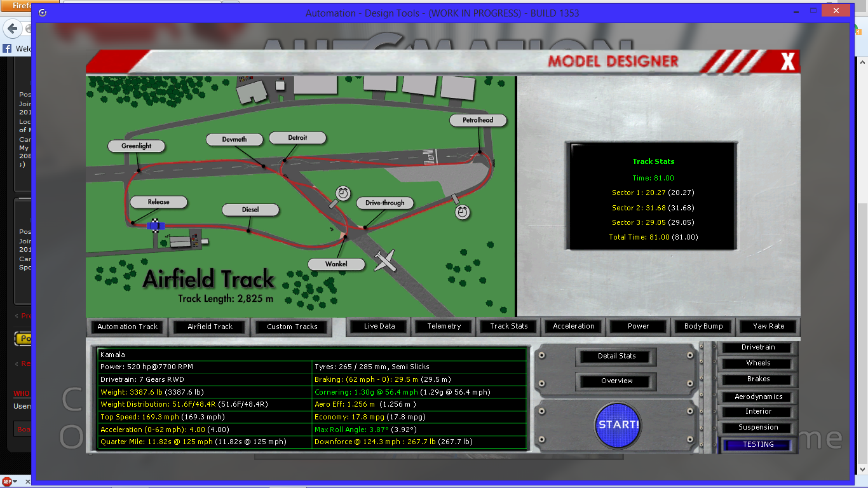Click the Sector 2: 31.68 time

(x=653, y=208)
